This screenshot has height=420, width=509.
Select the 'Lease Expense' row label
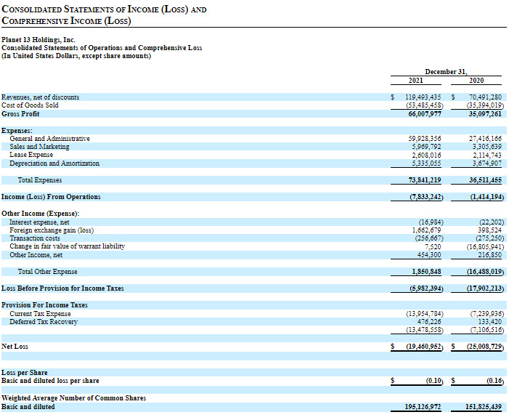(31, 155)
